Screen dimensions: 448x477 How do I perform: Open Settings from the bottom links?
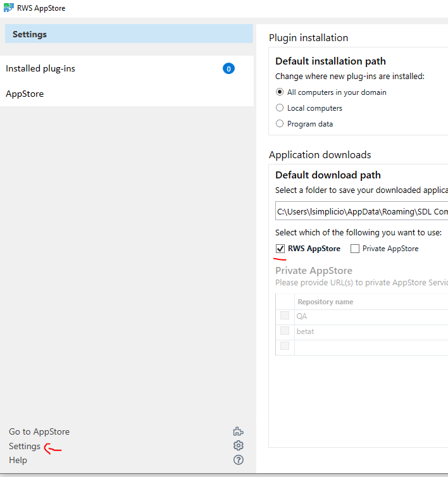[x=24, y=446]
